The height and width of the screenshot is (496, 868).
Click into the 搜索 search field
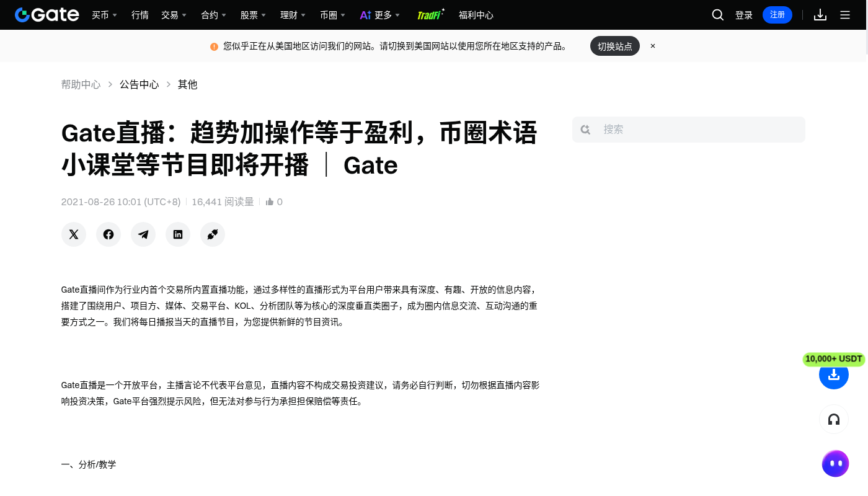click(x=689, y=130)
